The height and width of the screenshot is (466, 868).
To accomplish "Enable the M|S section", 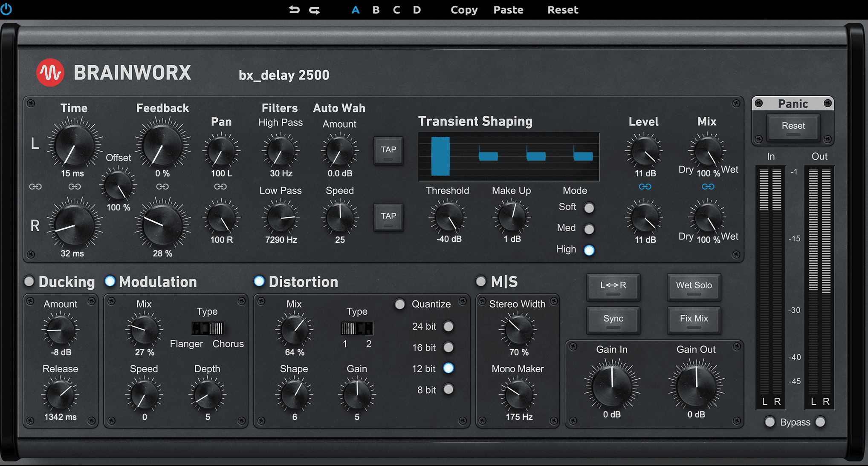I will tap(481, 281).
